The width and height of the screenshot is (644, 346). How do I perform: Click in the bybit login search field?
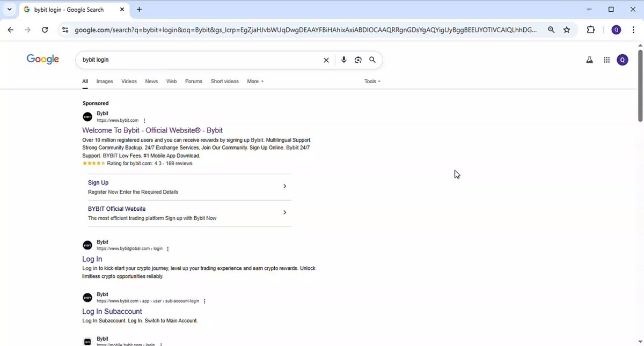tap(199, 60)
